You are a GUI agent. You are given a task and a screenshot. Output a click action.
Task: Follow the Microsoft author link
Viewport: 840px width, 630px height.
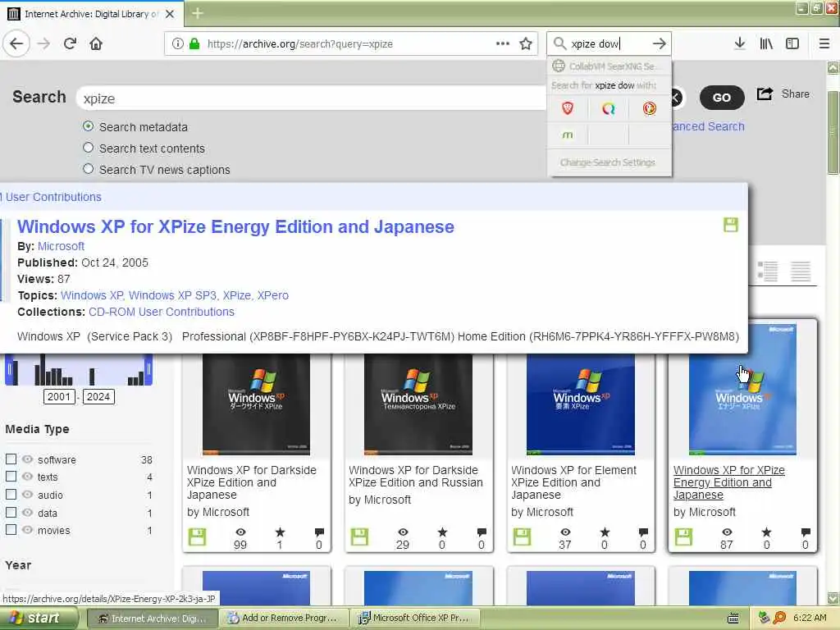click(61, 246)
